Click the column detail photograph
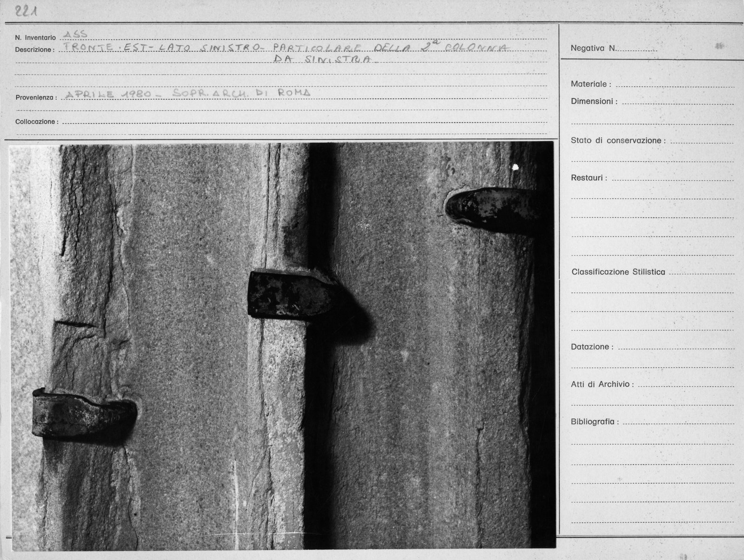 pyautogui.click(x=283, y=346)
